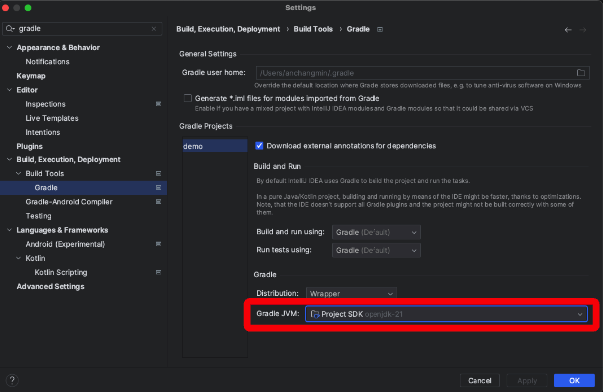Image resolution: width=603 pixels, height=392 pixels.
Task: Open Gradle-Android Compiler settings
Action: [69, 202]
